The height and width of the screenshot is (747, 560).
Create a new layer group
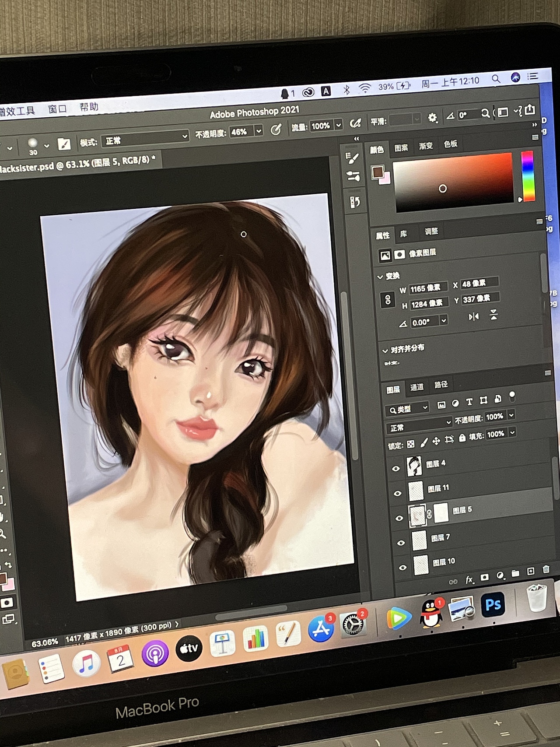point(515,573)
